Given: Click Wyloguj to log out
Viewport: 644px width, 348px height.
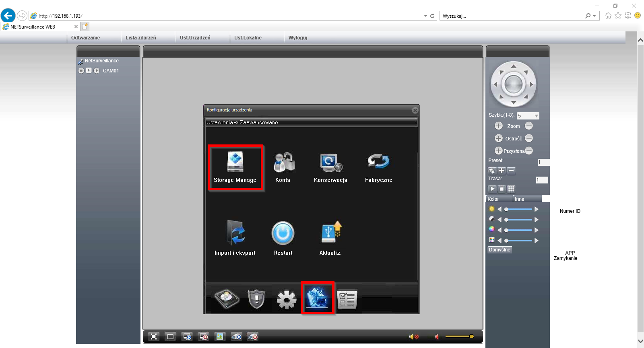Looking at the screenshot, I should tap(298, 38).
